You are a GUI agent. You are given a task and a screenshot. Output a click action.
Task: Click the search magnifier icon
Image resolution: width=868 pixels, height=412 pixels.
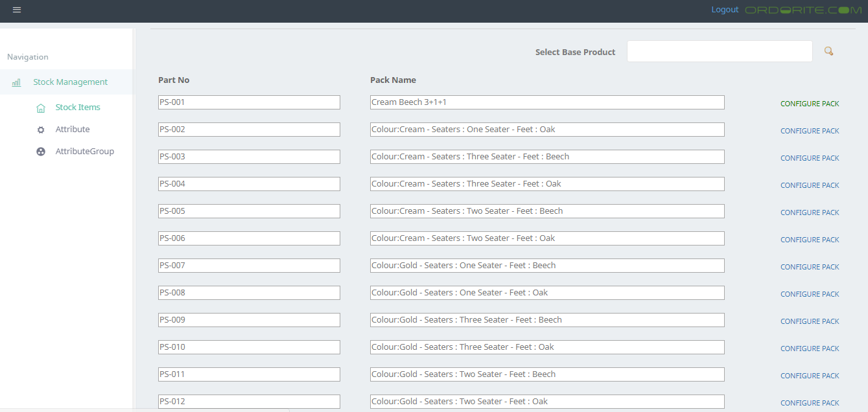[828, 51]
